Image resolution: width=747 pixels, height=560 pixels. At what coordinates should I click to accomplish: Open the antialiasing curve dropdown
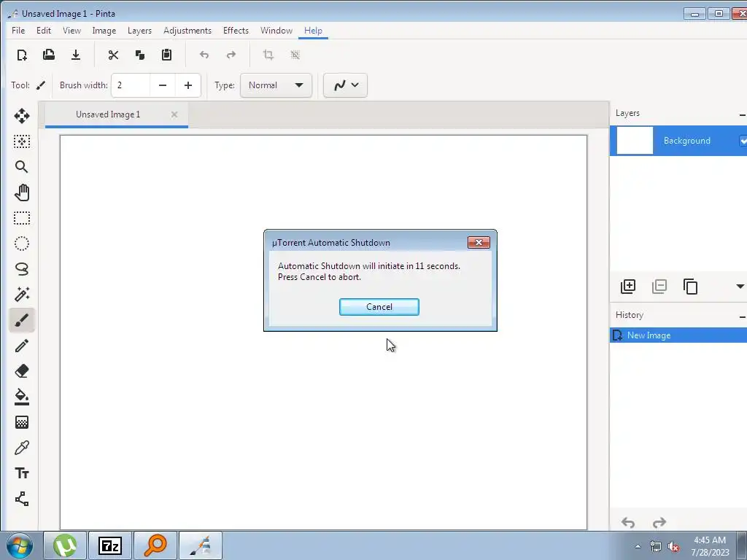[345, 85]
